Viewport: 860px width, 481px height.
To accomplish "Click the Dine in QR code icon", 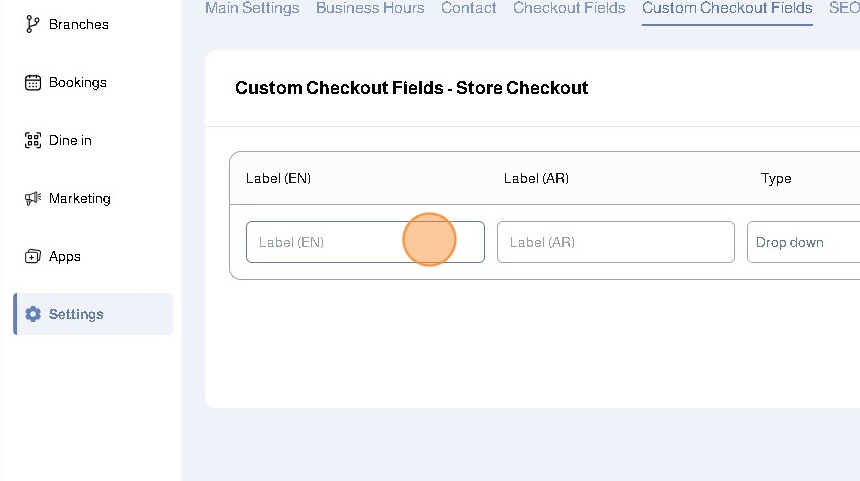I will tap(32, 140).
